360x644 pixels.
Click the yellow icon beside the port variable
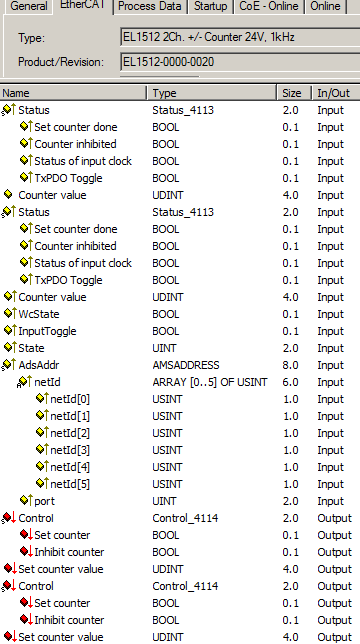pos(25,501)
